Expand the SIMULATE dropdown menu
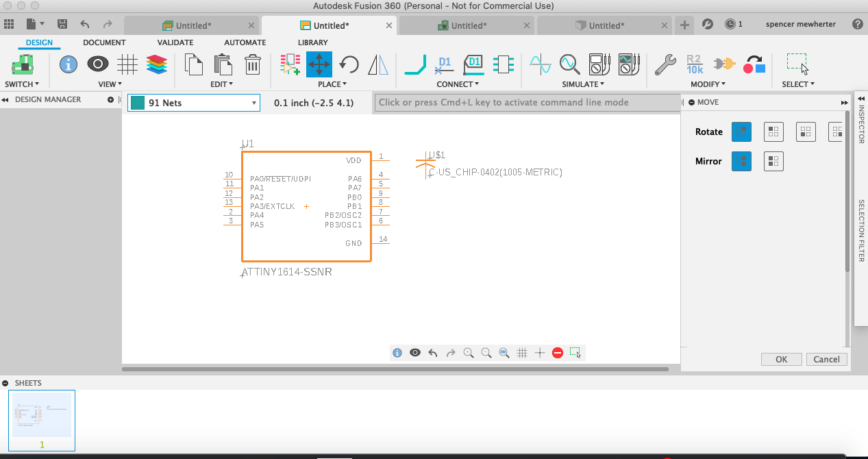This screenshot has width=868, height=459. coord(583,84)
